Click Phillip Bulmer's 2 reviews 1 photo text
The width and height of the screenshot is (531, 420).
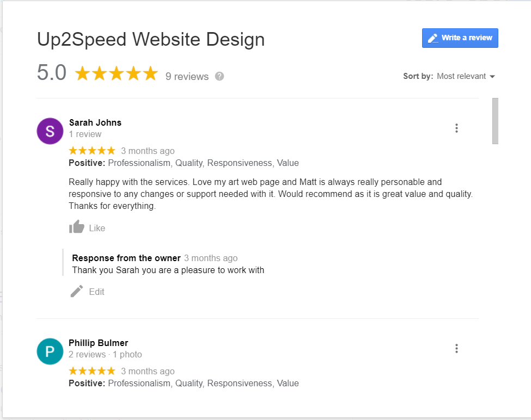pos(105,354)
